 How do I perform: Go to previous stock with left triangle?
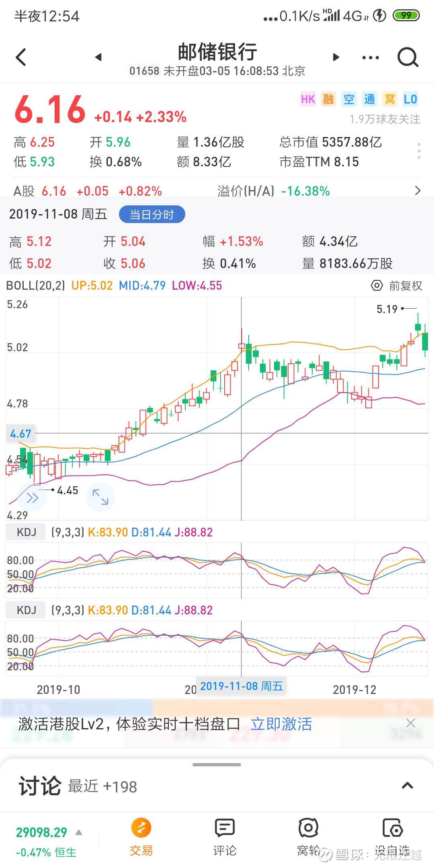tap(98, 57)
